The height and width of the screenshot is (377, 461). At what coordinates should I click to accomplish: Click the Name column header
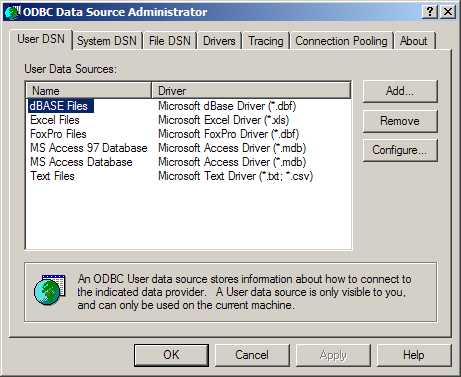pos(89,91)
